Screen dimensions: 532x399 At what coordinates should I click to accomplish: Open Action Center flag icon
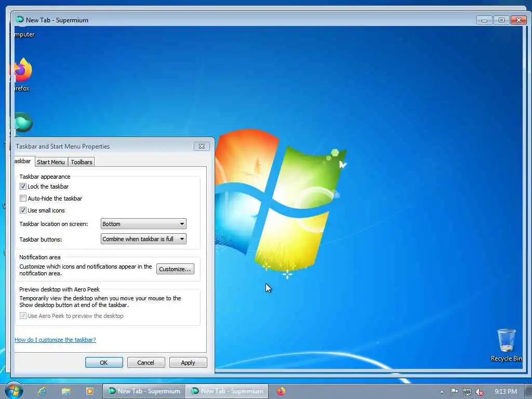click(454, 392)
